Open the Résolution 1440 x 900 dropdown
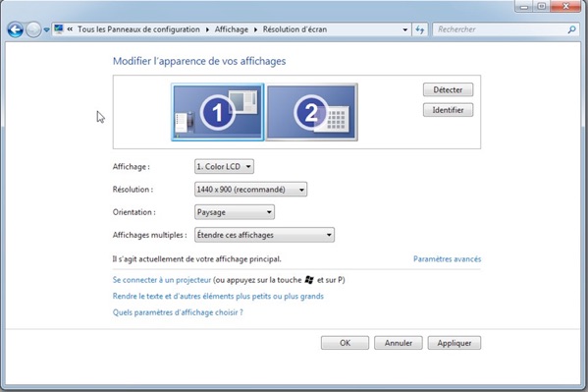 [x=250, y=190]
